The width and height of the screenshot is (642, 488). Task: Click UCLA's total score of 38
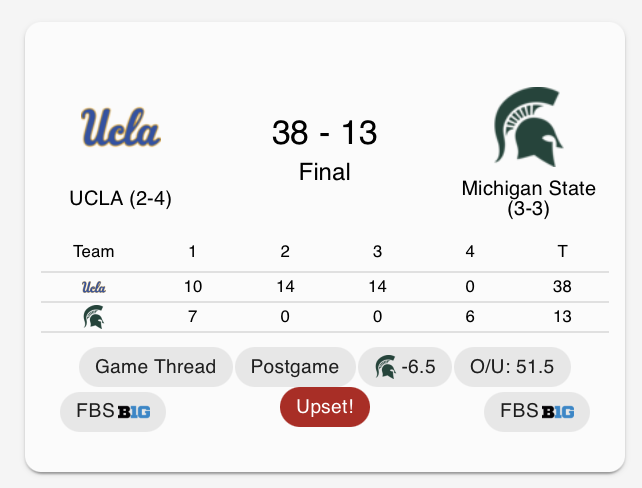point(562,287)
